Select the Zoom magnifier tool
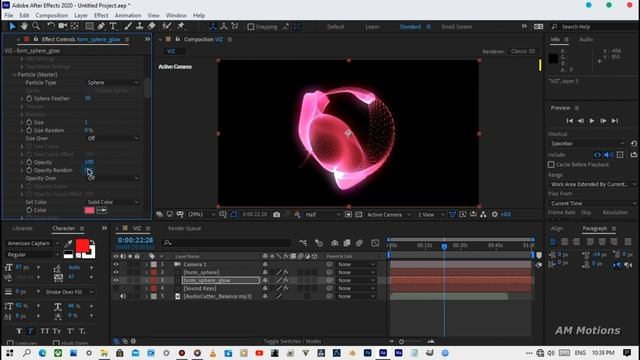Viewport: 640px width, 360px height. coord(36,27)
